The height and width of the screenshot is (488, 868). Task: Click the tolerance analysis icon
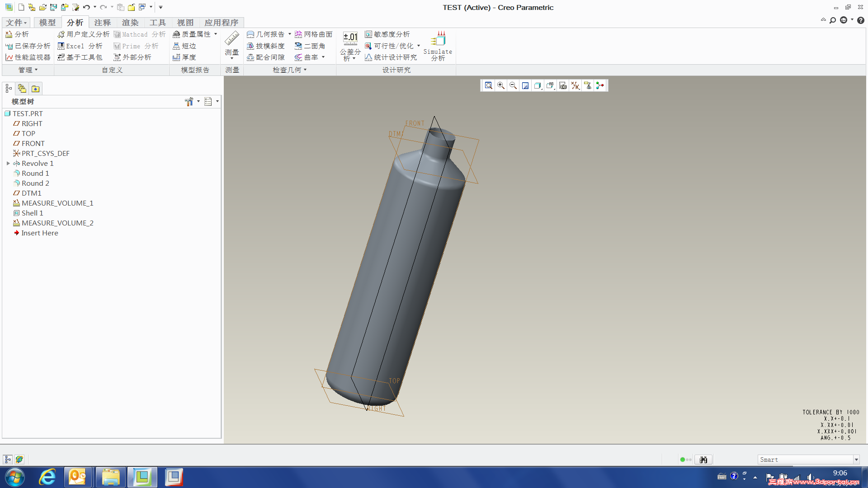tap(350, 46)
